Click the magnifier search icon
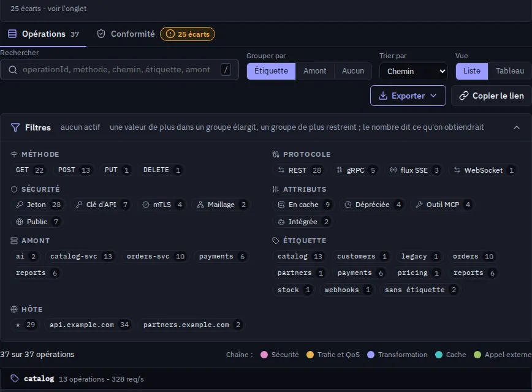 tap(13, 70)
